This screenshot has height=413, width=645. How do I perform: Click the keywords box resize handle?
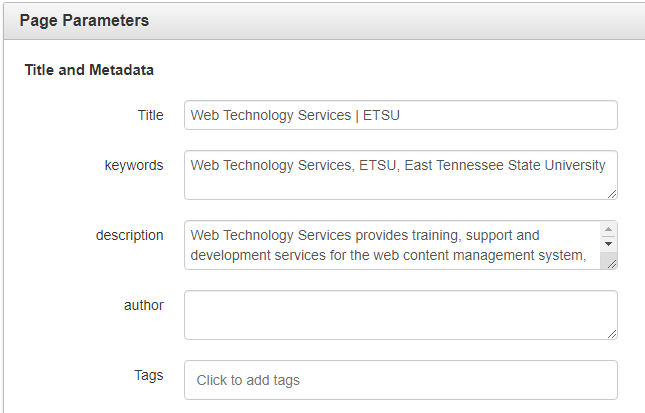tap(611, 193)
